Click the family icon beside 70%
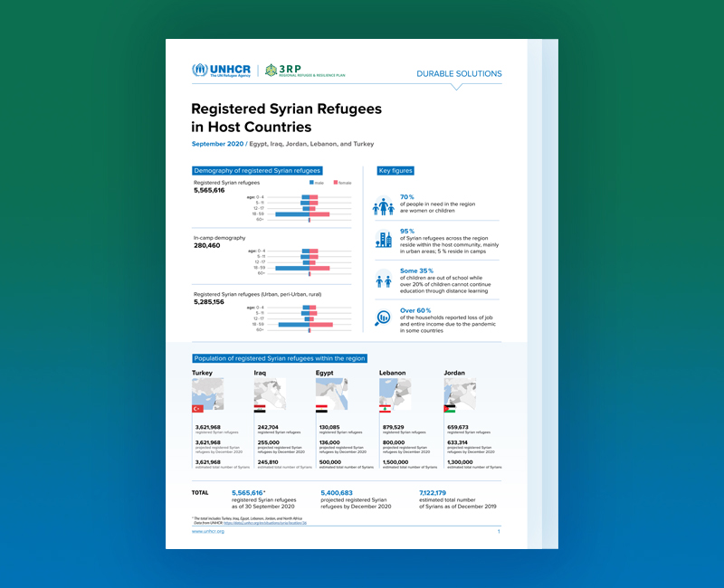The width and height of the screenshot is (724, 588). [384, 207]
